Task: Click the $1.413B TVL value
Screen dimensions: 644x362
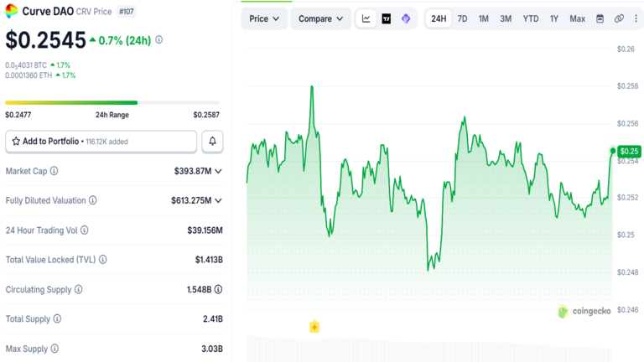Action: pyautogui.click(x=209, y=260)
